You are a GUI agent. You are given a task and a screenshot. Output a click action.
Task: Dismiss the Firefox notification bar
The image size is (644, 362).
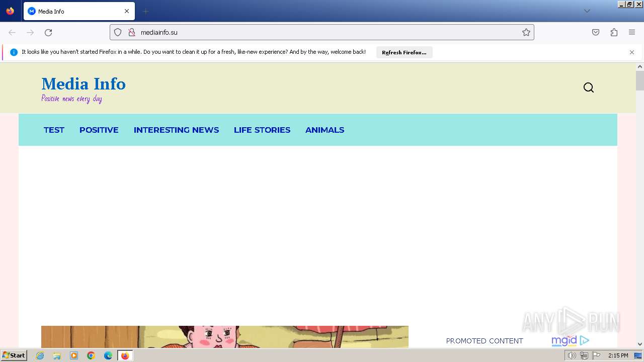tap(632, 52)
